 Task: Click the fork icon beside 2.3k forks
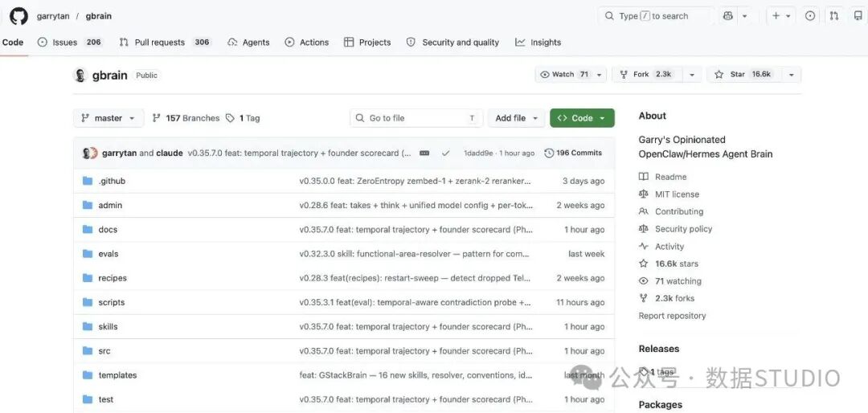643,298
